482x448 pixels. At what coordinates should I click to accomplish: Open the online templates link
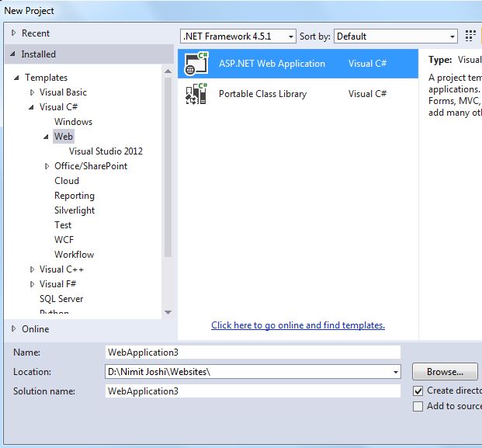(x=298, y=325)
